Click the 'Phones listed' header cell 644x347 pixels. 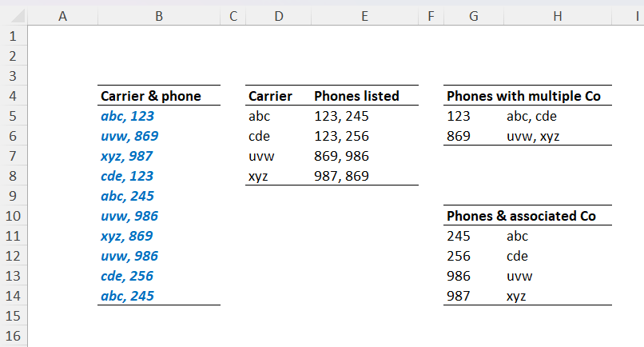364,96
